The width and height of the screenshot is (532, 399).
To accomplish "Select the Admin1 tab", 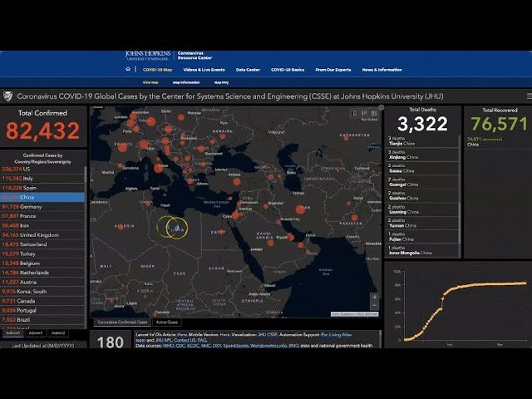I will point(35,333).
